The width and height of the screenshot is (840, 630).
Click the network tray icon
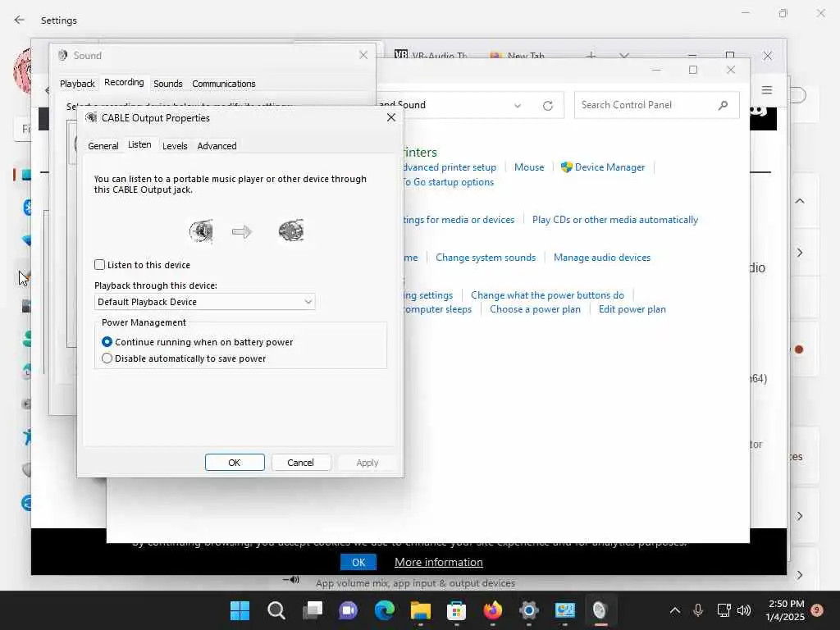coord(724,610)
